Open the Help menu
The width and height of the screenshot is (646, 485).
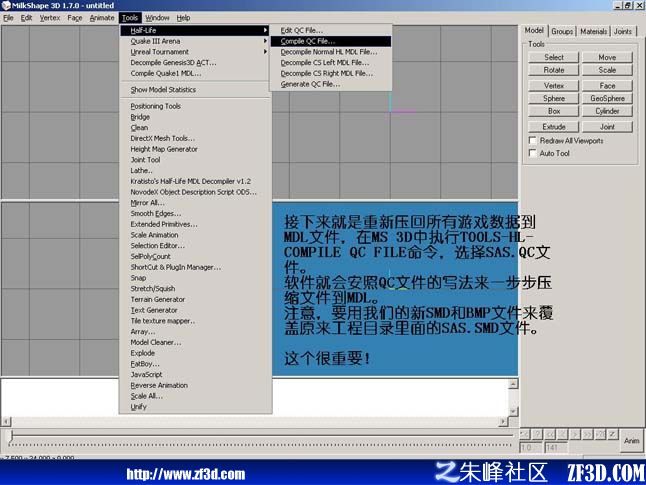pyautogui.click(x=183, y=18)
